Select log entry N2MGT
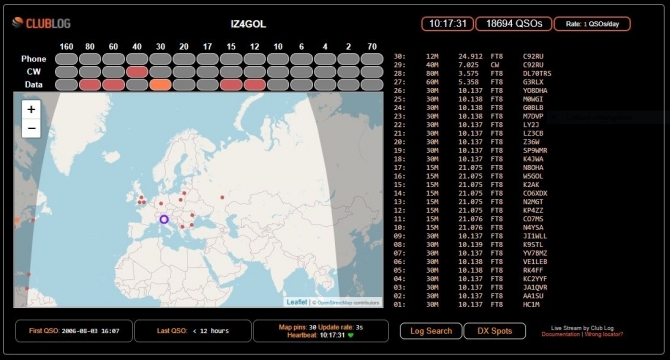 [469, 202]
